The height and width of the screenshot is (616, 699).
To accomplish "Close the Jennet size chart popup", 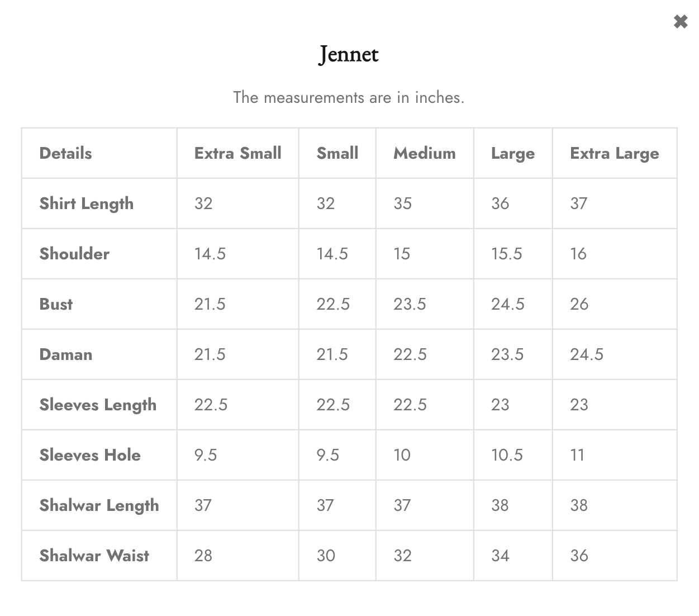I will (681, 22).
